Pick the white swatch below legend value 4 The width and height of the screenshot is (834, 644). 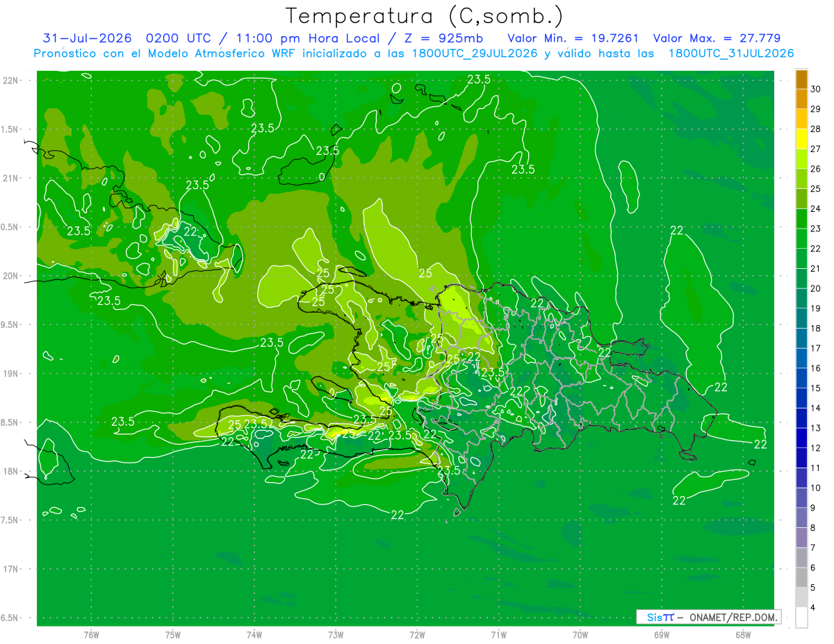(x=801, y=618)
